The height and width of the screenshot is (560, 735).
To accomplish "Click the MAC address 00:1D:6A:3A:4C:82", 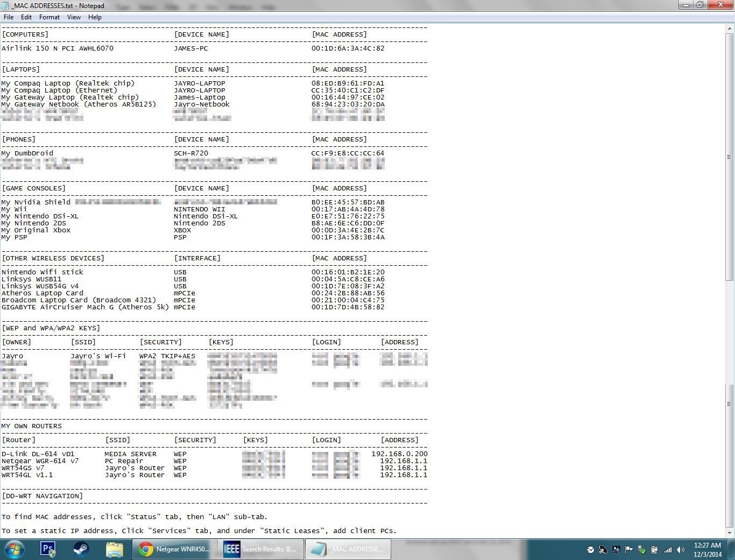I will pyautogui.click(x=348, y=48).
